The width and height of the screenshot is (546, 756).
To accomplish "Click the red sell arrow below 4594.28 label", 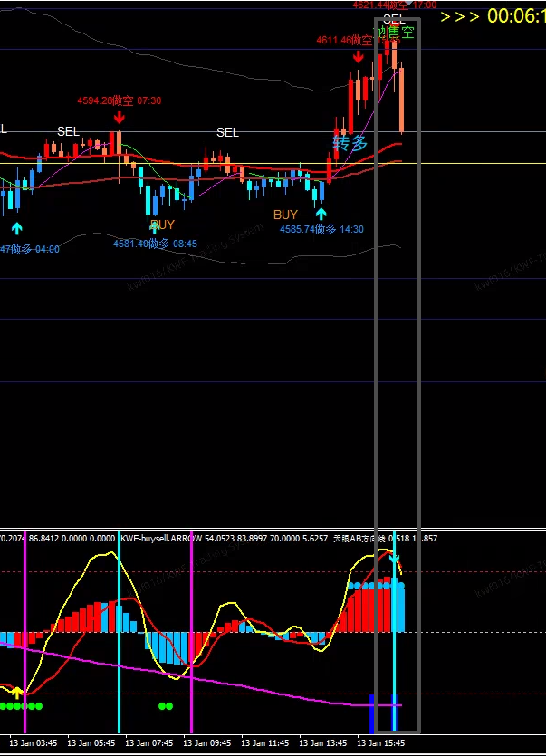I will 120,117.
